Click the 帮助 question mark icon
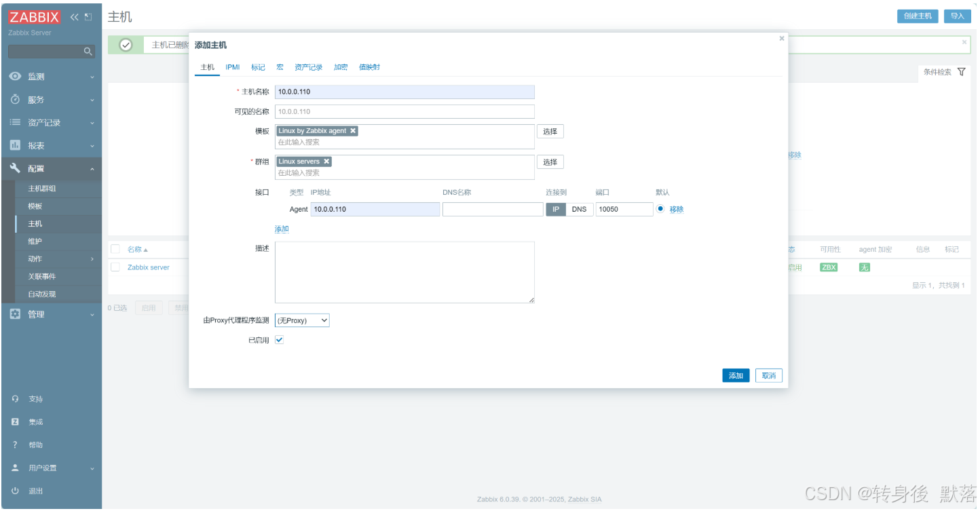Viewport: 980px width, 511px height. [15, 445]
